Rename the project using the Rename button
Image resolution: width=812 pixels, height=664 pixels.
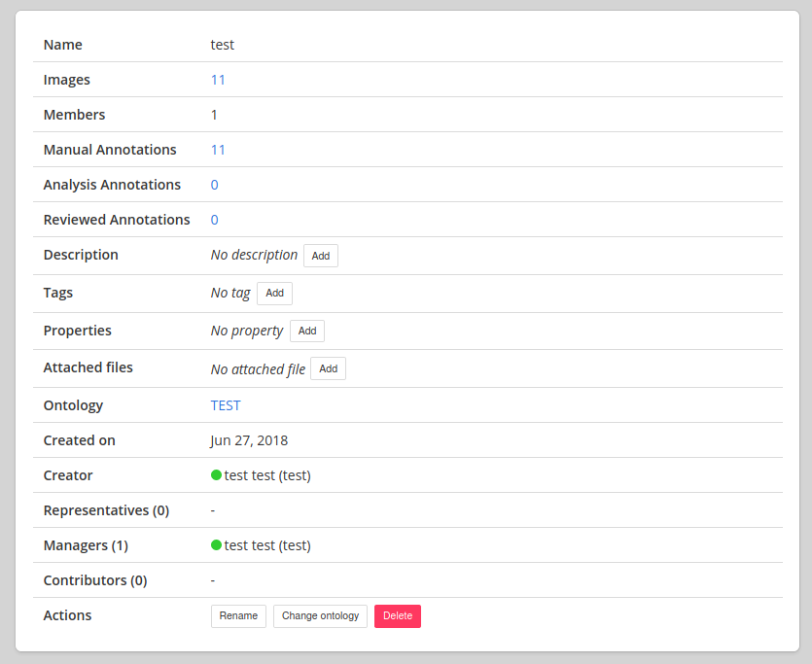tap(238, 615)
